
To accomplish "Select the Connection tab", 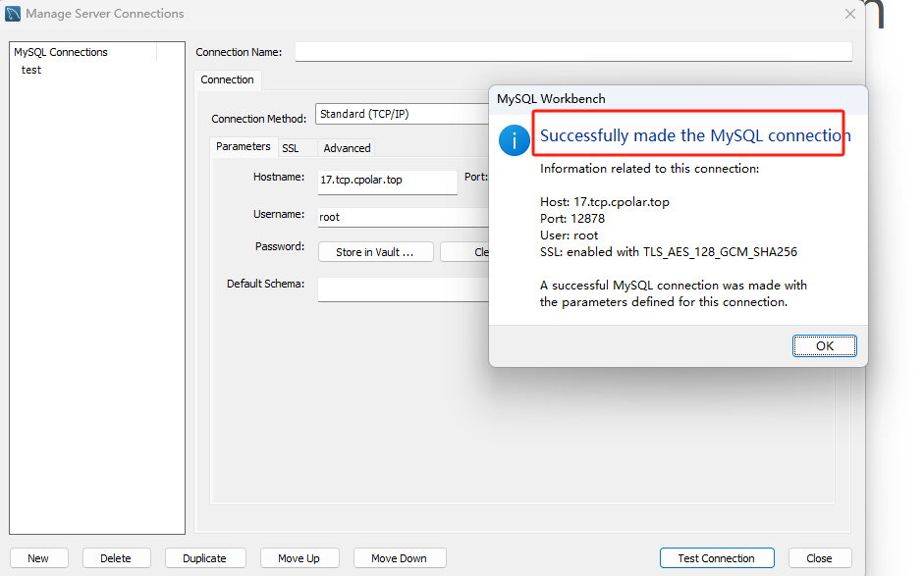I will coord(228,79).
